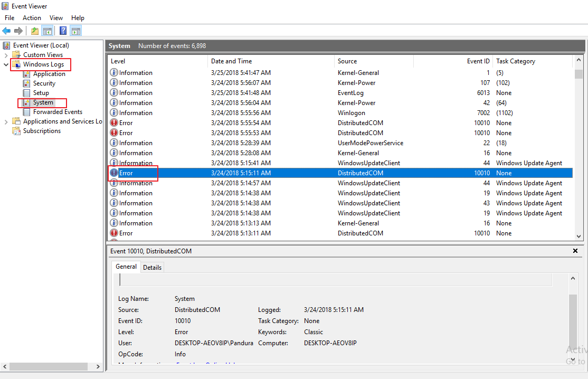
Task: Switch to the Details tab
Action: tap(152, 268)
